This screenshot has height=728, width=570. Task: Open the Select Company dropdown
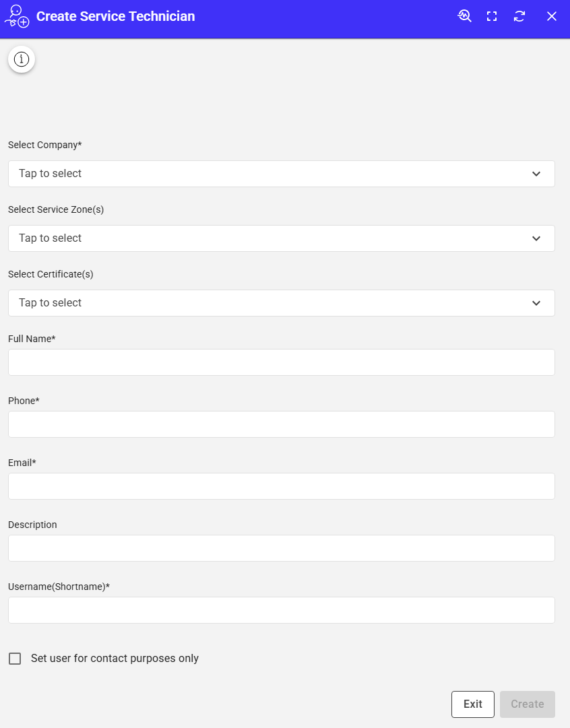pos(281,174)
